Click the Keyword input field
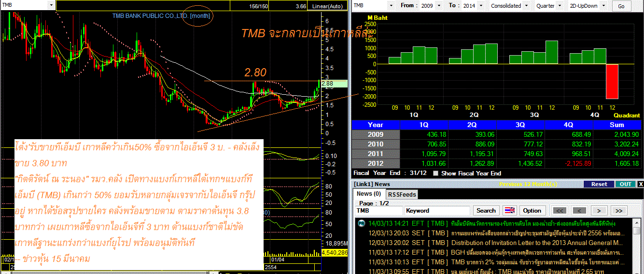The image size is (644, 274). 437,211
